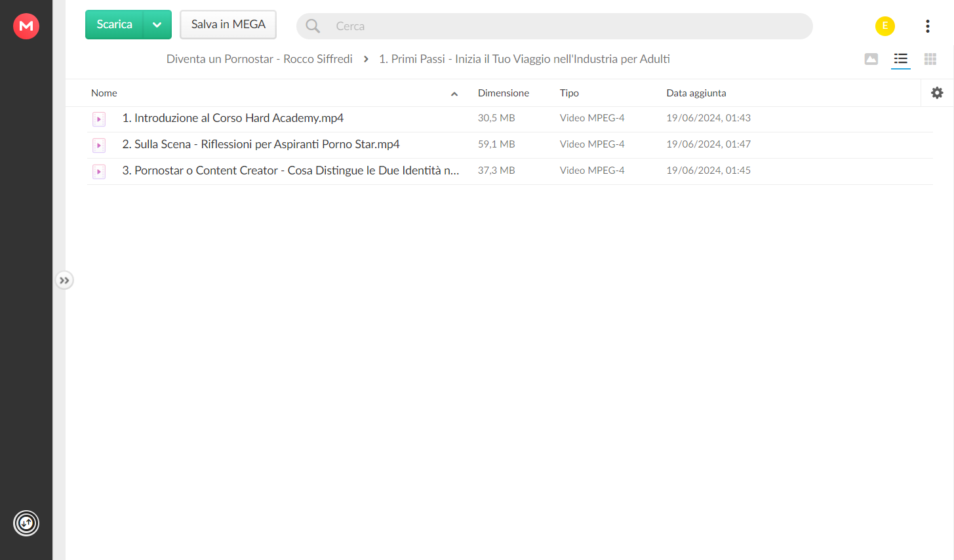Expand the Scarica dropdown arrow

coord(157,25)
